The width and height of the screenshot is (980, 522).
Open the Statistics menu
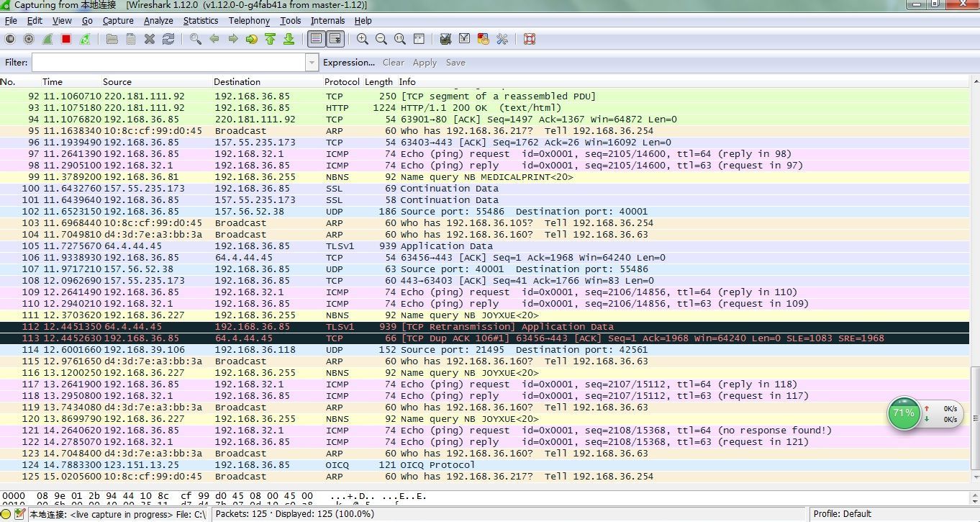[200, 21]
